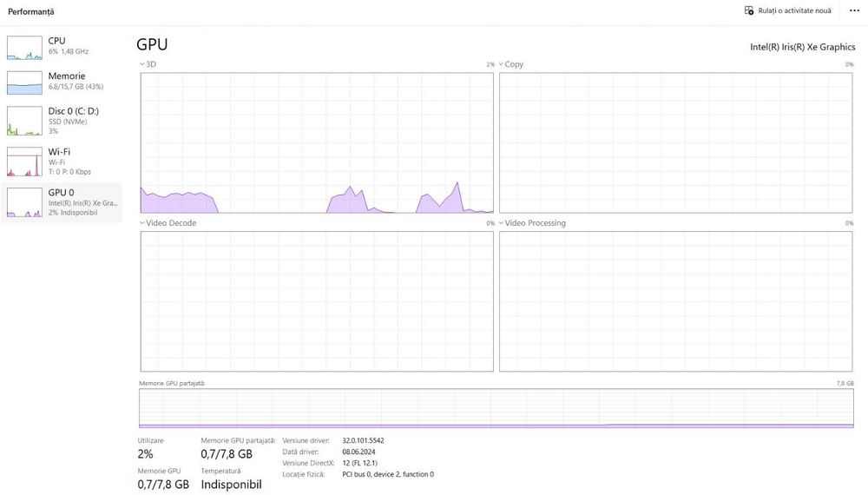Viewport: 868px width, 495px height.
Task: Click the shared GPU memory graph
Action: [x=496, y=408]
